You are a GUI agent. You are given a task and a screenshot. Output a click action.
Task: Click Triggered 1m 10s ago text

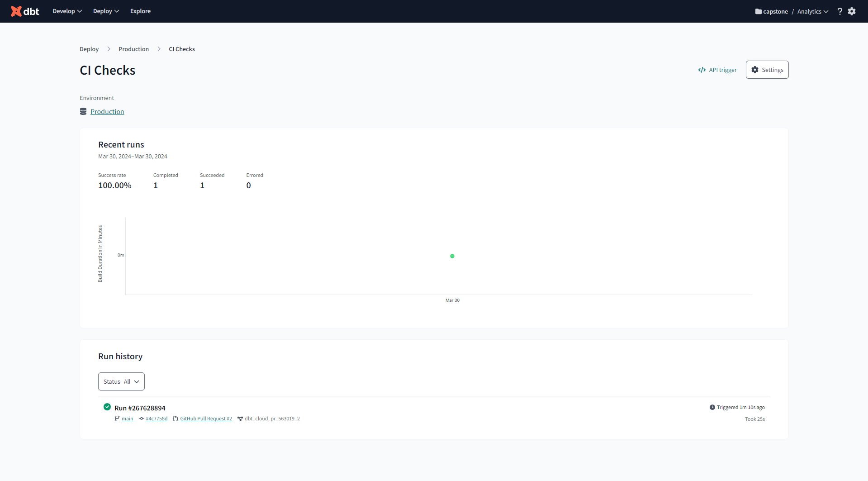click(x=741, y=407)
